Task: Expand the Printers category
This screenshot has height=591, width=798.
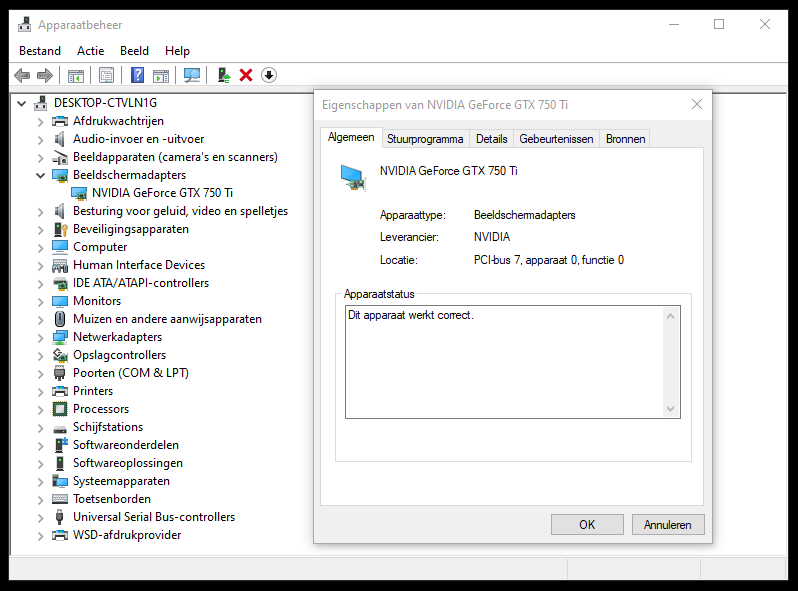Action: tap(41, 391)
